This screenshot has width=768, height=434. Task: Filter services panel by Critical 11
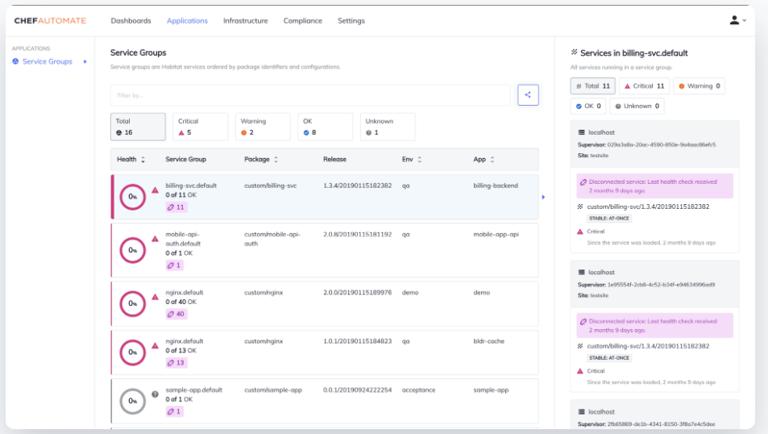coord(645,86)
